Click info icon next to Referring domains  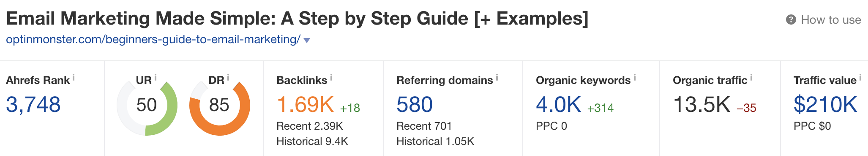pyautogui.click(x=497, y=77)
